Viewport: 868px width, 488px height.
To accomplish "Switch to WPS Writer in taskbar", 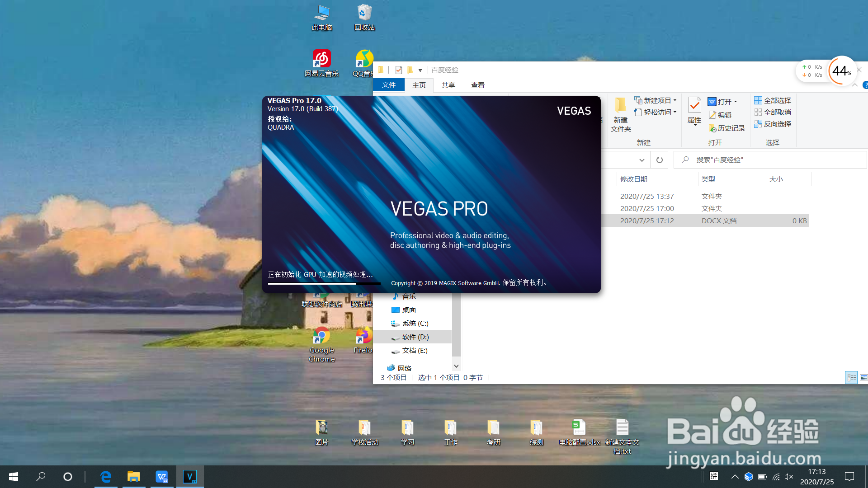I will click(162, 477).
